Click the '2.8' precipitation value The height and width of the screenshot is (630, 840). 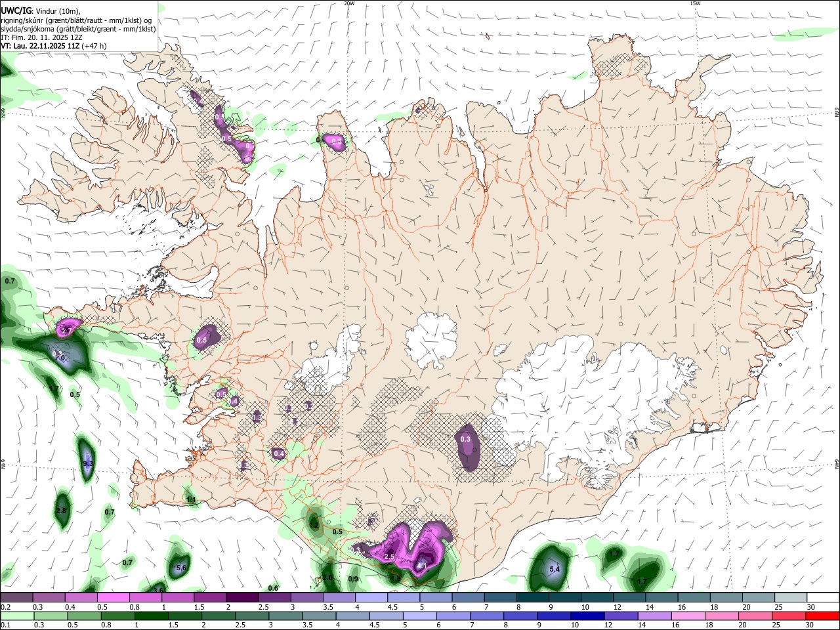[62, 511]
